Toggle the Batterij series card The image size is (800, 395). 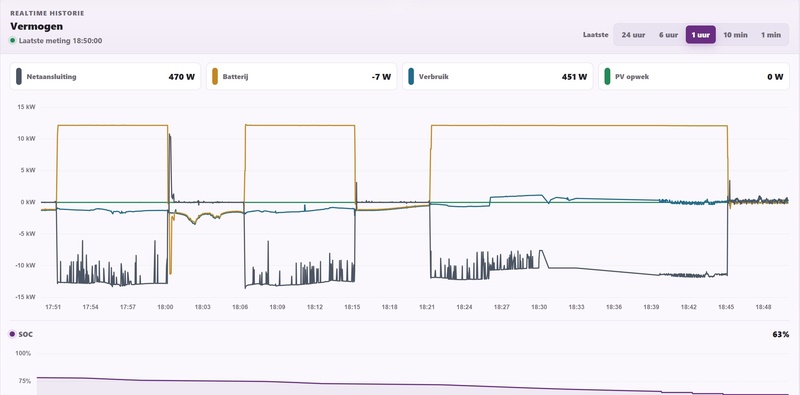click(x=302, y=77)
